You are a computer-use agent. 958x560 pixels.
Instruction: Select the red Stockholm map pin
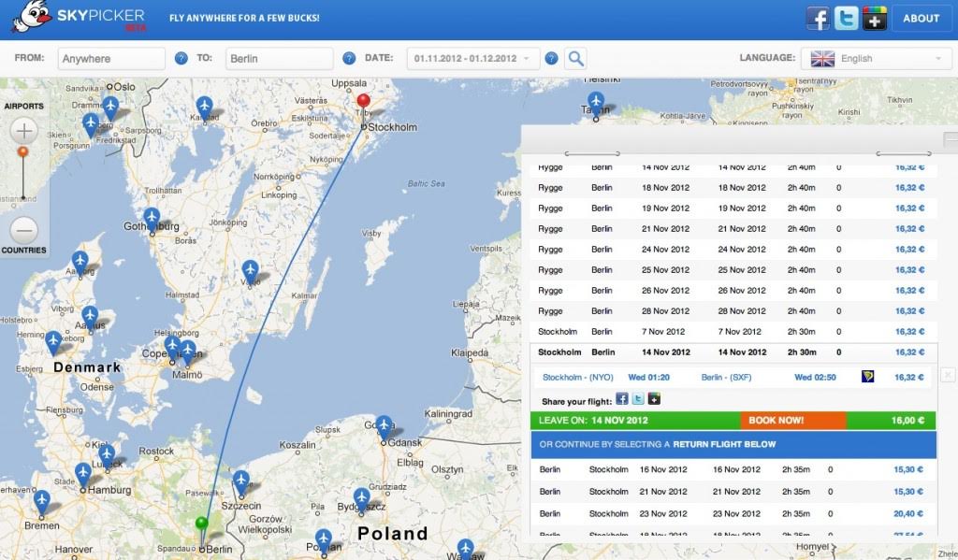point(364,103)
